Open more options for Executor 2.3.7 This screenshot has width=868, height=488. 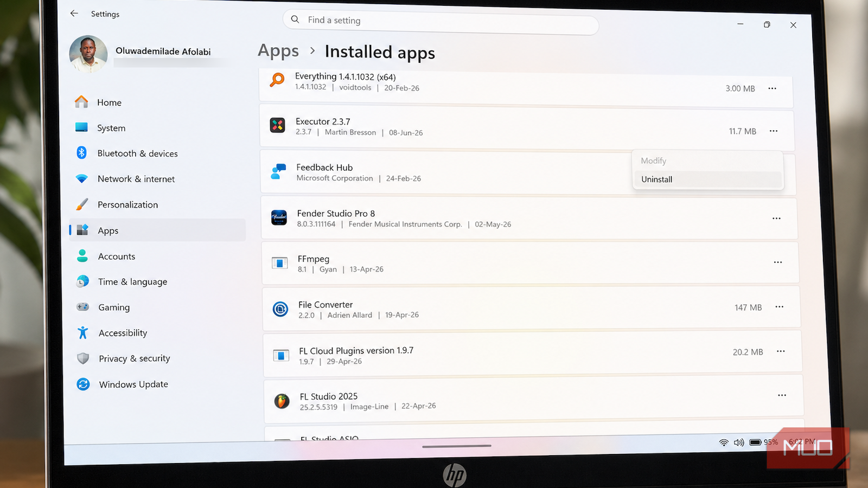coord(774,131)
